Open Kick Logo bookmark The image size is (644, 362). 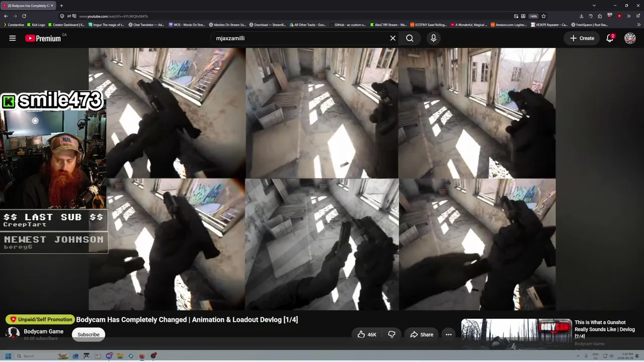(36, 25)
